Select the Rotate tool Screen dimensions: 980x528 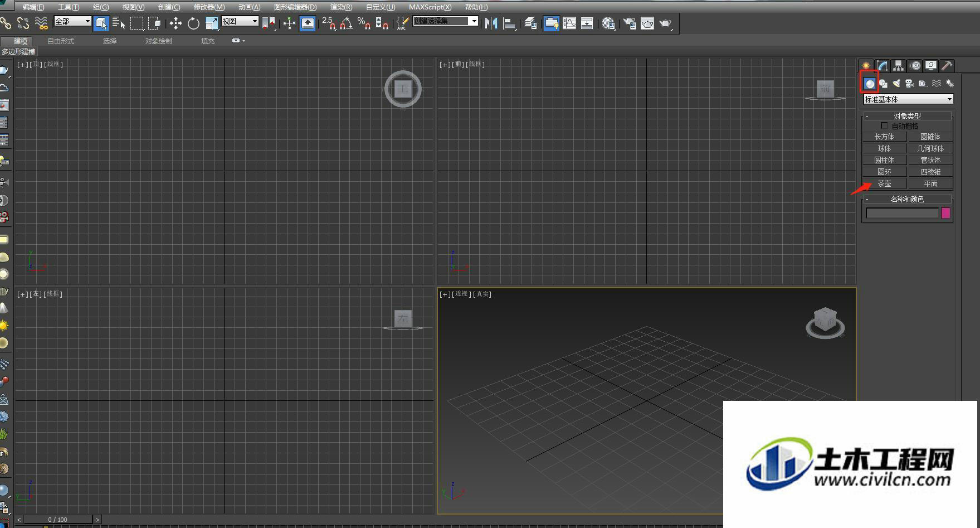(x=193, y=23)
